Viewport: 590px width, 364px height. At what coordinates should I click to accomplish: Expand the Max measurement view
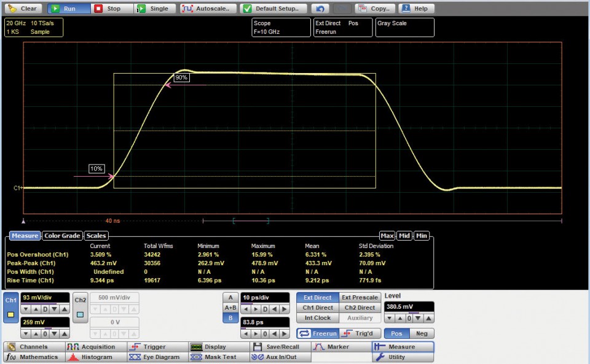(x=387, y=236)
